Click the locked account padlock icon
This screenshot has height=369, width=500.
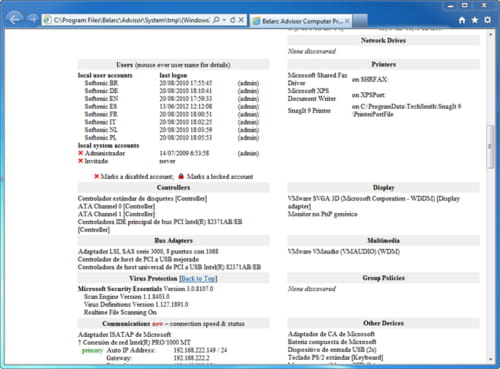(x=181, y=176)
